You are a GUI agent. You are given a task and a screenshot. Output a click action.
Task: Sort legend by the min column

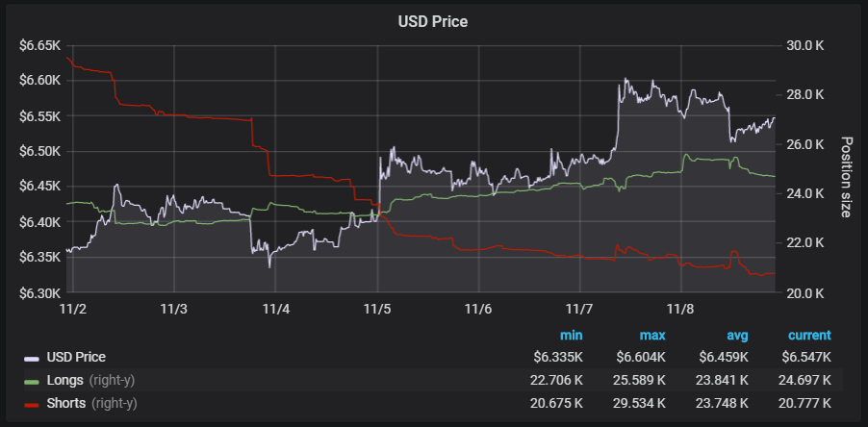(572, 336)
